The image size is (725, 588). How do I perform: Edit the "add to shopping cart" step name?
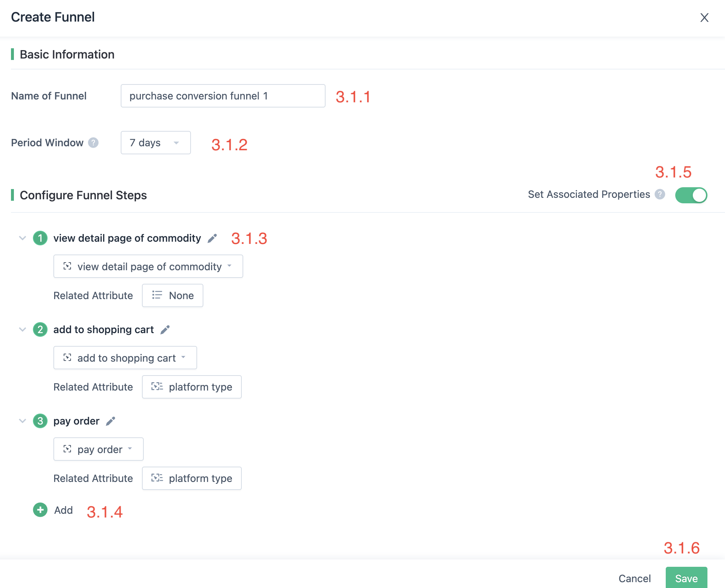coord(165,329)
